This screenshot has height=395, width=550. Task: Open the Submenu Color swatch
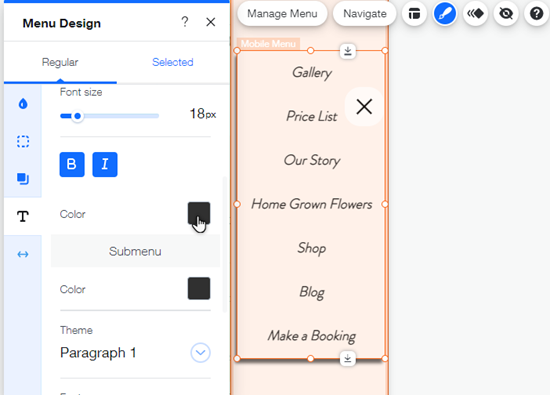pyautogui.click(x=199, y=288)
